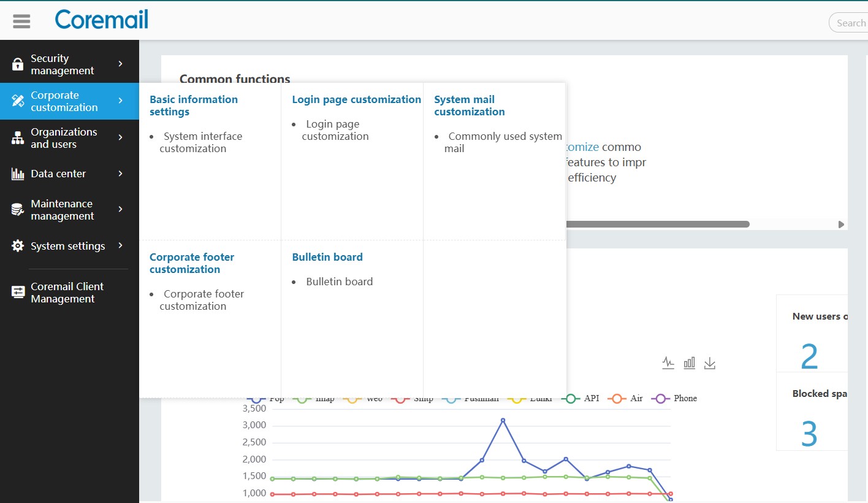Download the chart as image

coord(710,363)
